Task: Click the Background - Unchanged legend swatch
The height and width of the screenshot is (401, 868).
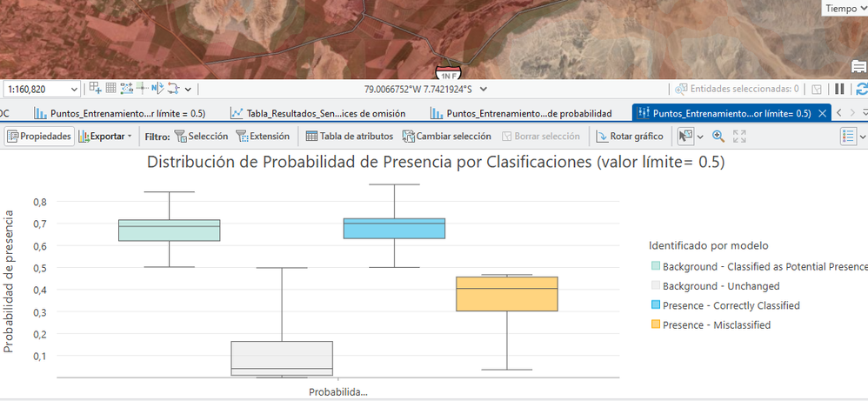Action: click(656, 286)
